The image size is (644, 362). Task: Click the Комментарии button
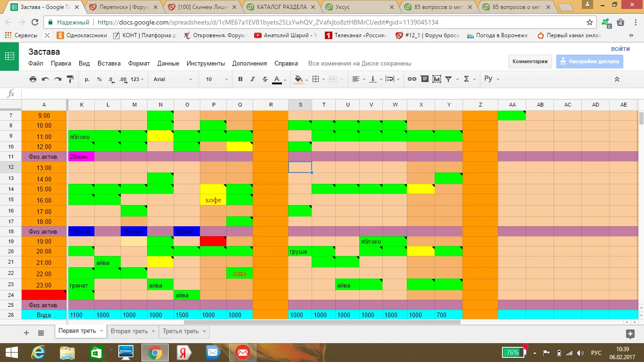click(530, 61)
